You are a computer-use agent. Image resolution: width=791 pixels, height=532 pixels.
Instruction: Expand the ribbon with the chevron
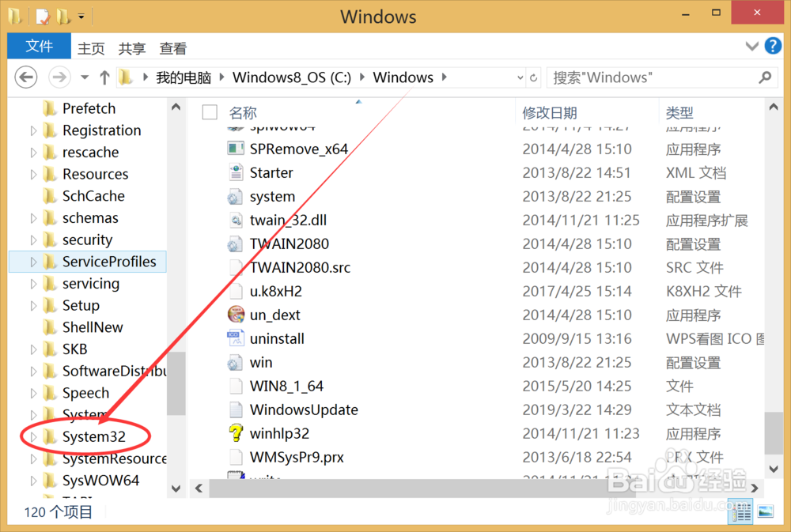click(x=751, y=47)
